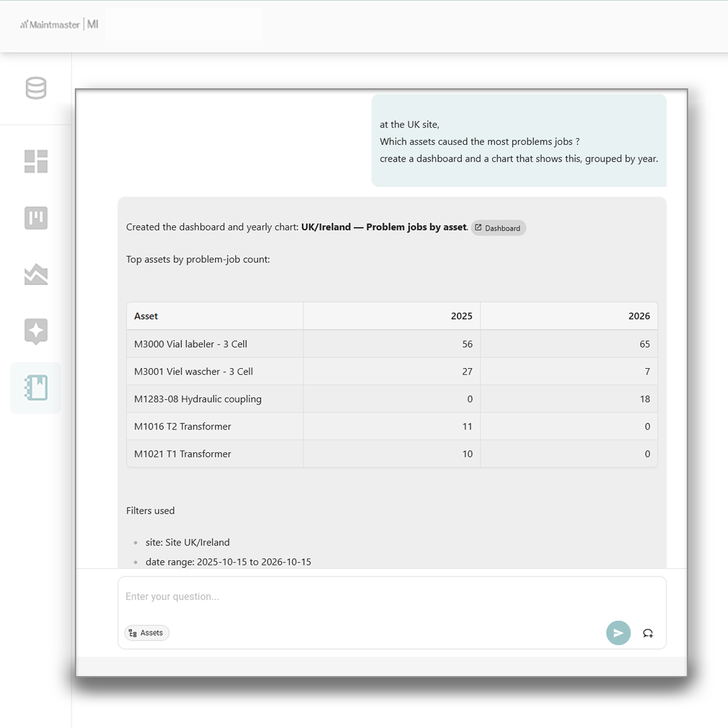Select the M3000 Vial labeler - 3 Cell row

tap(392, 344)
